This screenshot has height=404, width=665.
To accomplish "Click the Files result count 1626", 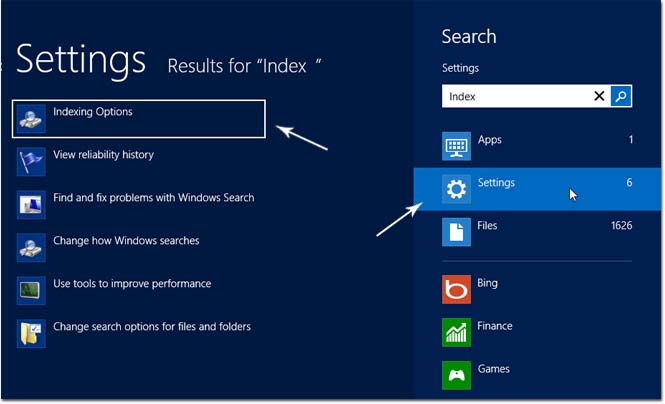I will tap(621, 226).
